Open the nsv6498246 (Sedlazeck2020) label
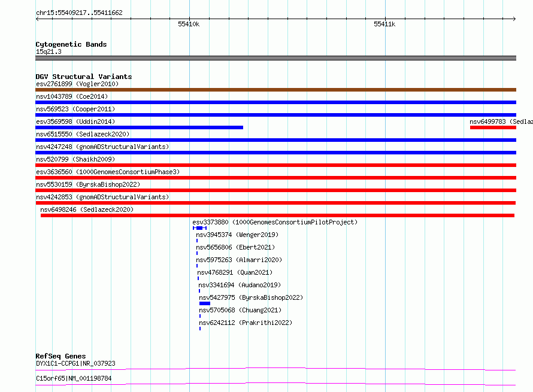The image size is (533, 392). [x=87, y=209]
